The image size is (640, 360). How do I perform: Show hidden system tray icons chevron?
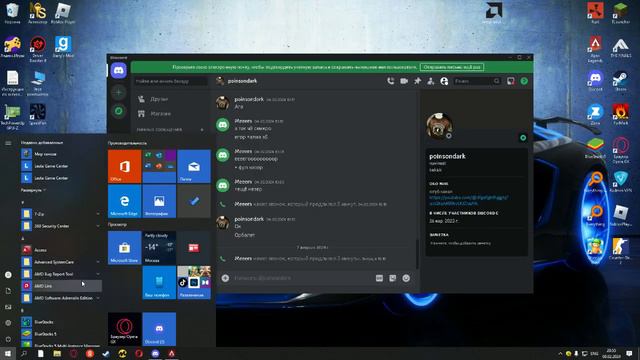[x=560, y=353]
